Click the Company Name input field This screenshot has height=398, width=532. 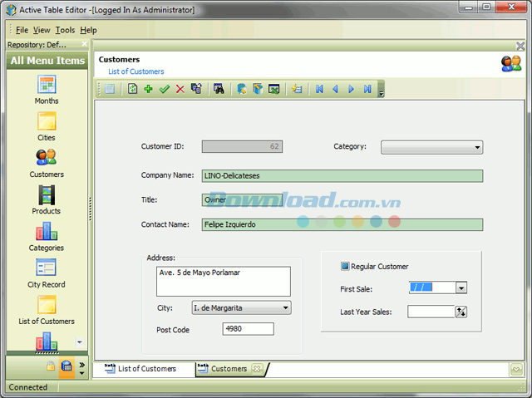click(x=342, y=176)
